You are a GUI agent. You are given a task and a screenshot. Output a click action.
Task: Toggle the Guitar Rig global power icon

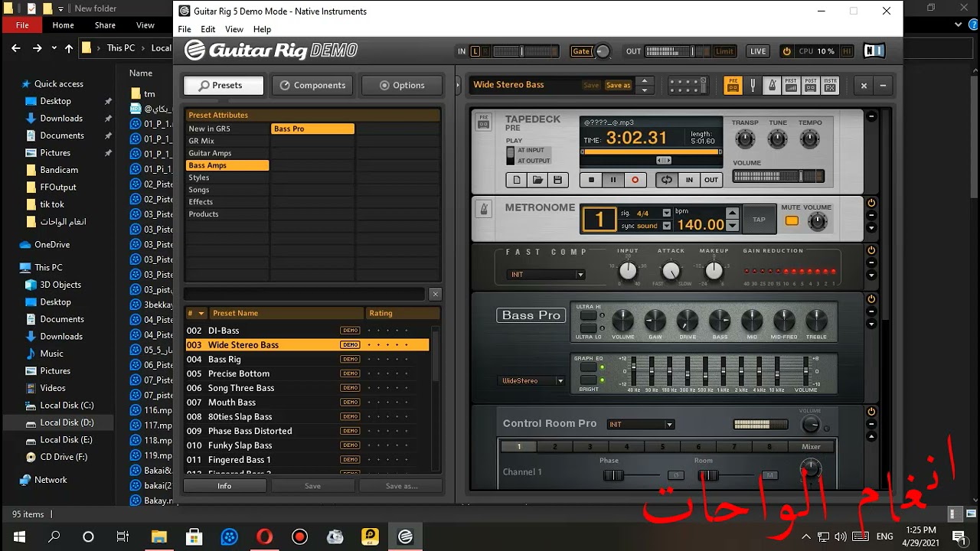coord(786,51)
